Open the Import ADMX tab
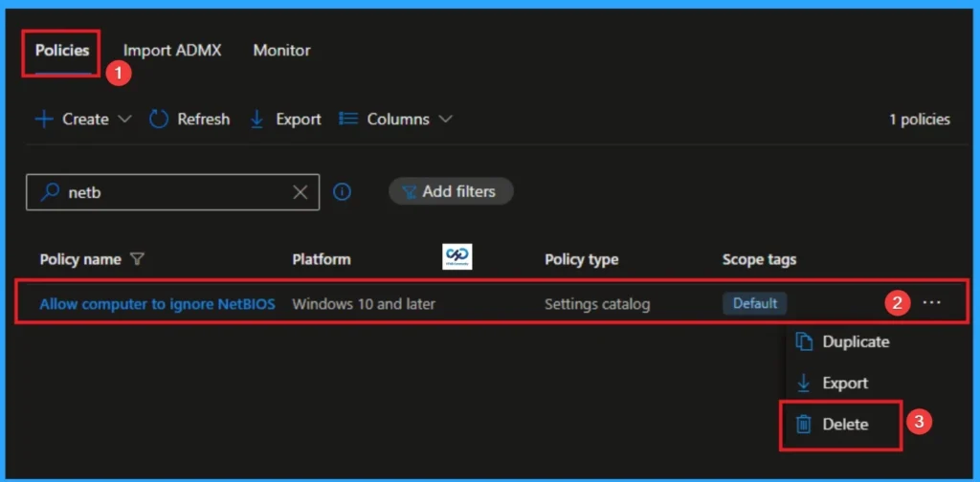 [172, 51]
